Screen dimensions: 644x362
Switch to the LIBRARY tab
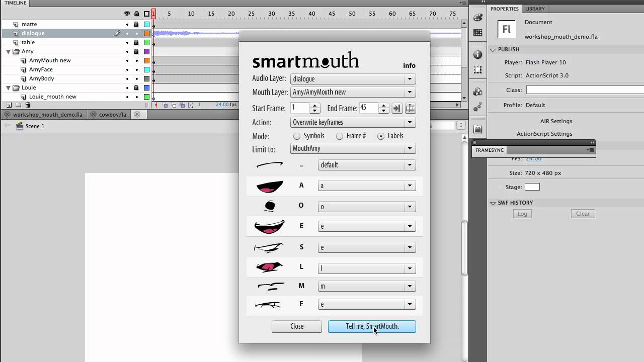534,9
